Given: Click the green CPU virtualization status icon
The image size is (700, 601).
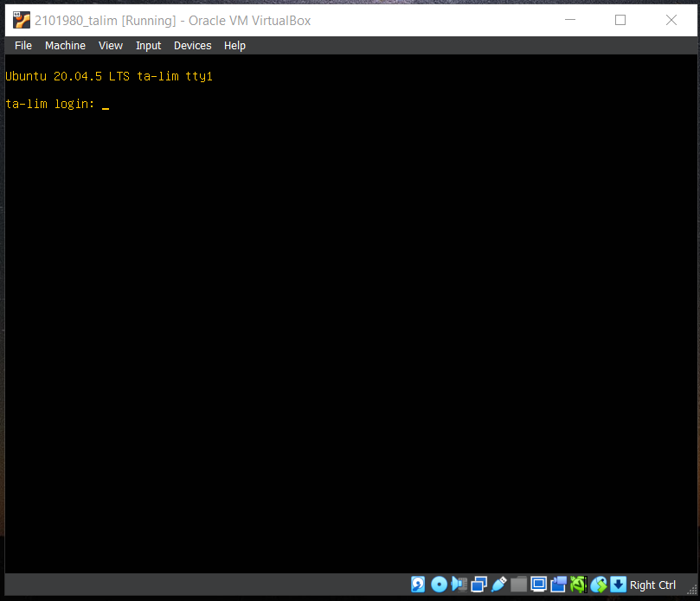Looking at the screenshot, I should point(579,585).
